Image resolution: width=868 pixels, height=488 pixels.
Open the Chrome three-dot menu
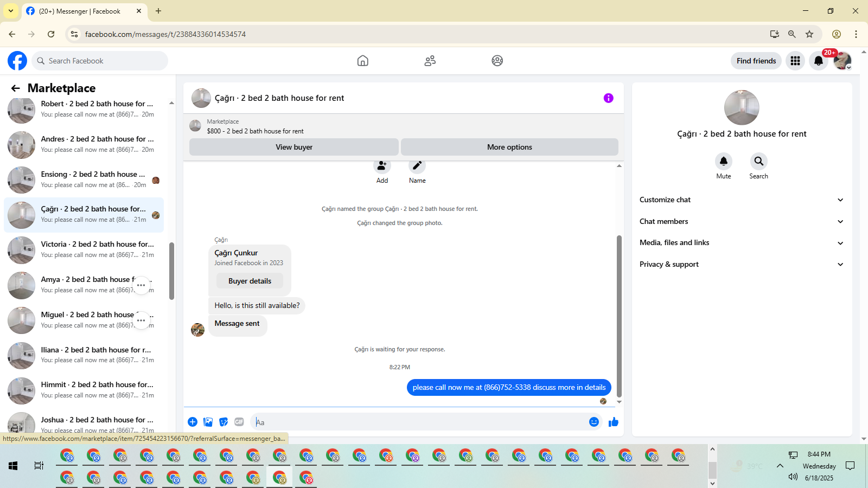(x=856, y=34)
